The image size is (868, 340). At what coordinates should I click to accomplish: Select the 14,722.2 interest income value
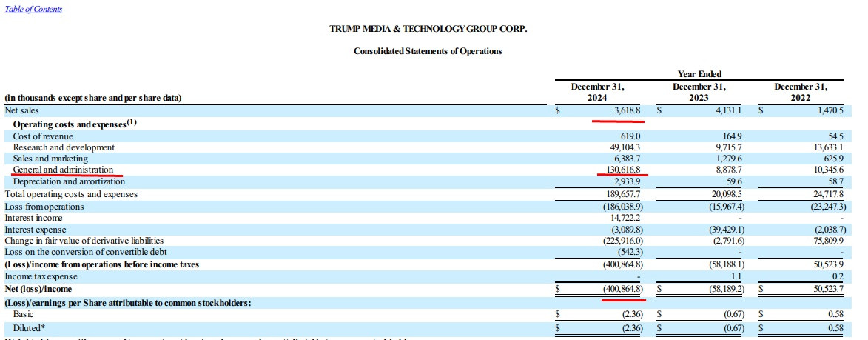(x=625, y=219)
